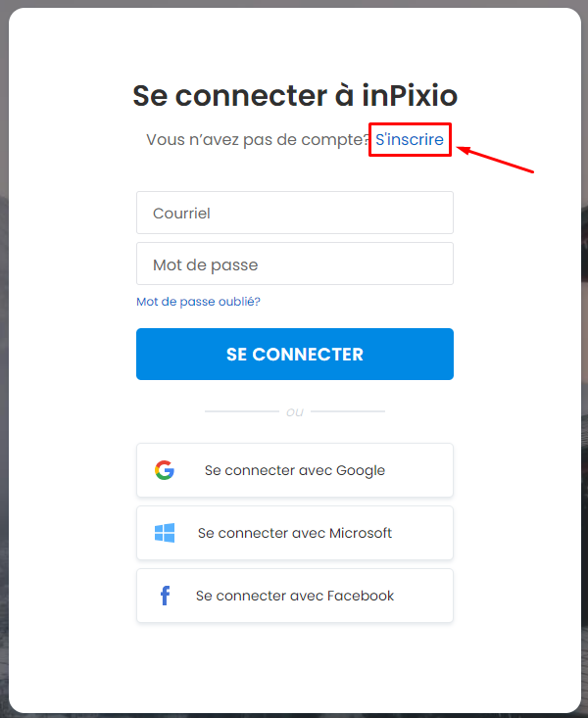Open the S'inscrire sign-up link

tap(410, 139)
